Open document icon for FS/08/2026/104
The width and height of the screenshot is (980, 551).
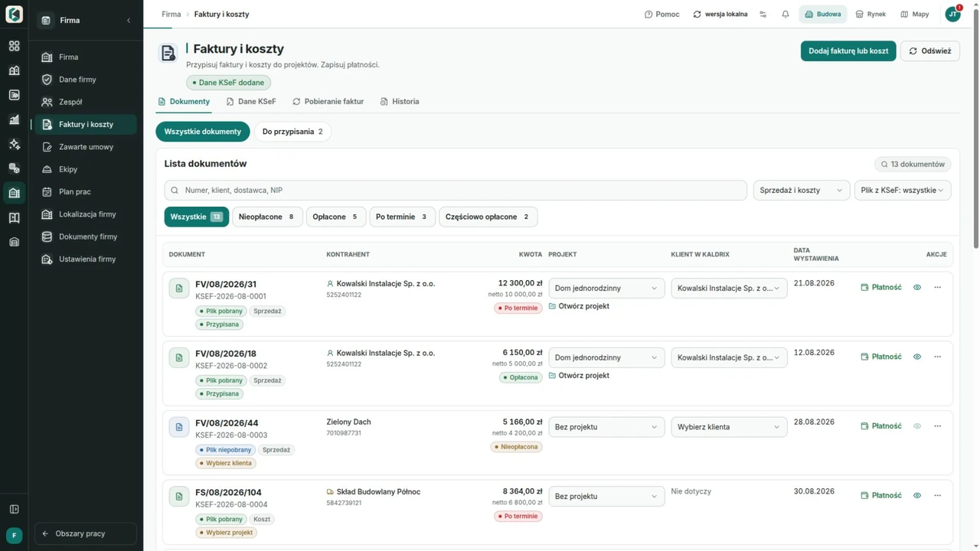pyautogui.click(x=179, y=497)
